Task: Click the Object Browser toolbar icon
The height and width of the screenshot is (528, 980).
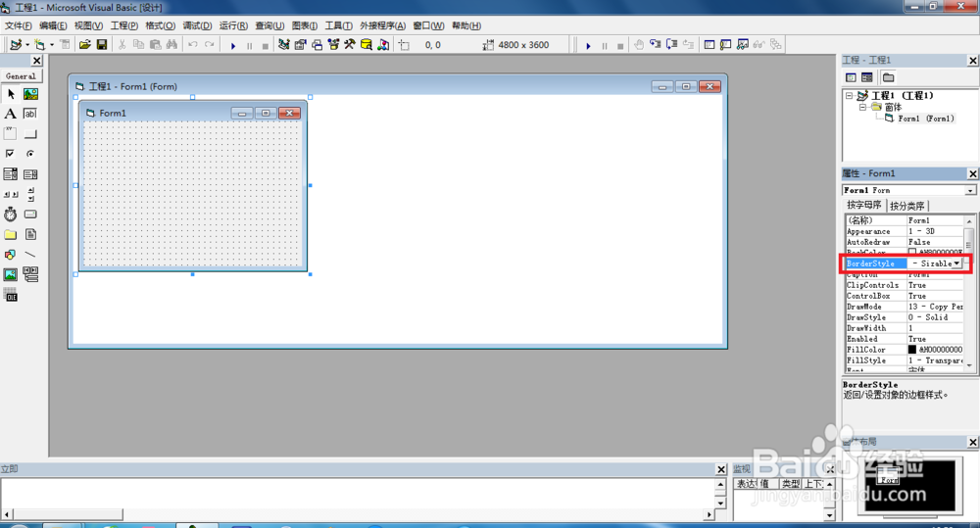Action: pyautogui.click(x=333, y=44)
